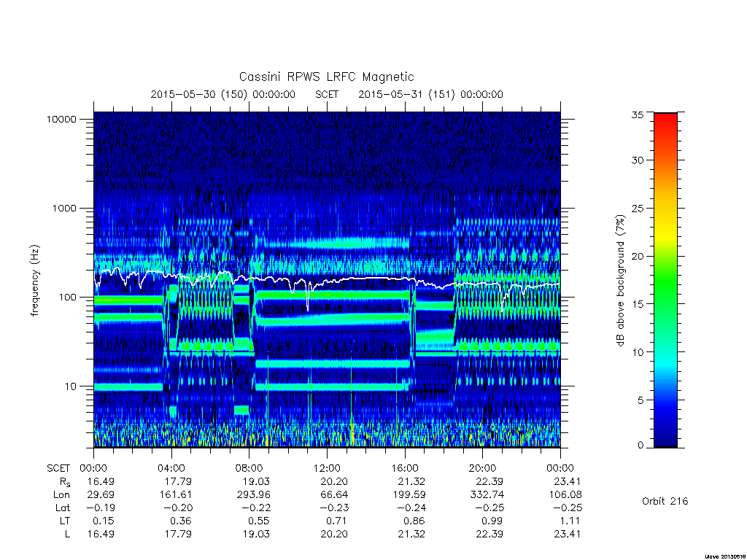
Task: Click the LT value 0.15
Action: pyautogui.click(x=104, y=521)
